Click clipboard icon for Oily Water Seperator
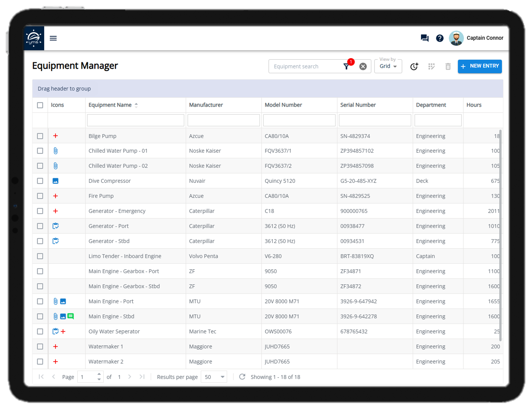Viewport: 532px width, 409px height. pyautogui.click(x=56, y=331)
